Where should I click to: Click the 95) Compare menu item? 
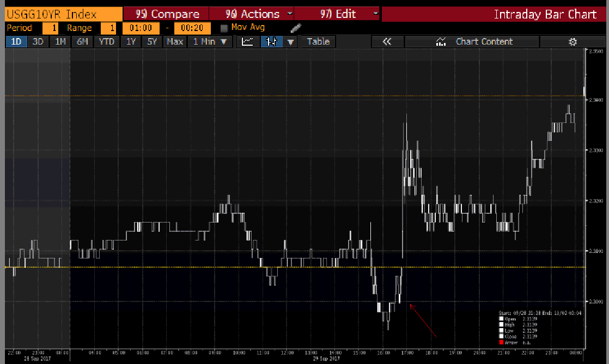167,14
